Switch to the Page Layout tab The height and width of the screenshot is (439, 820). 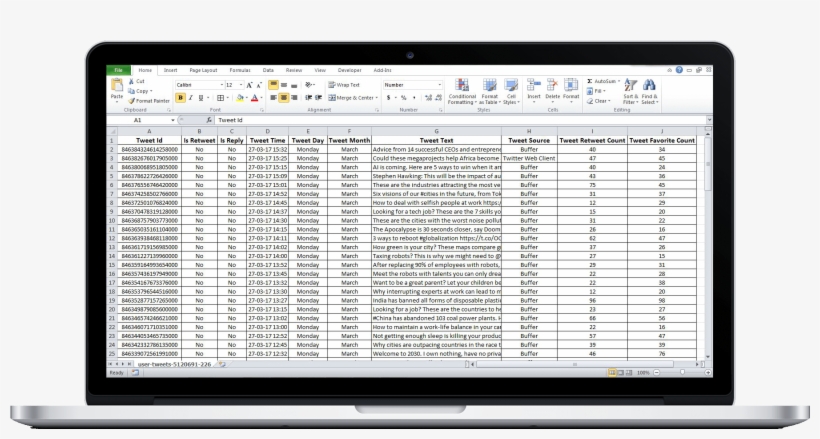[x=203, y=70]
